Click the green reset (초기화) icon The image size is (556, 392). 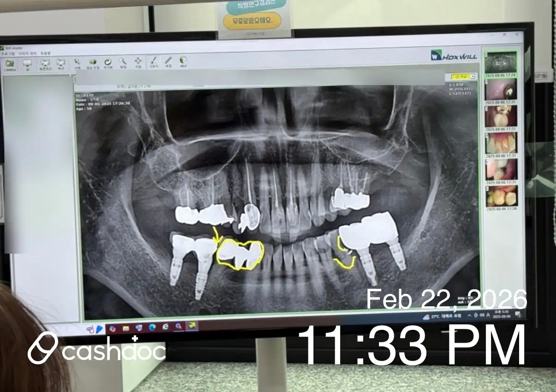(107, 62)
